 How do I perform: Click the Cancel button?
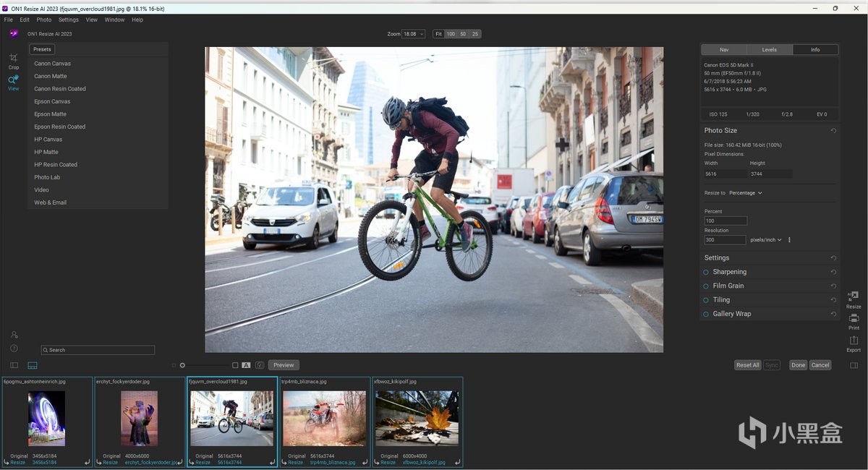[820, 365]
